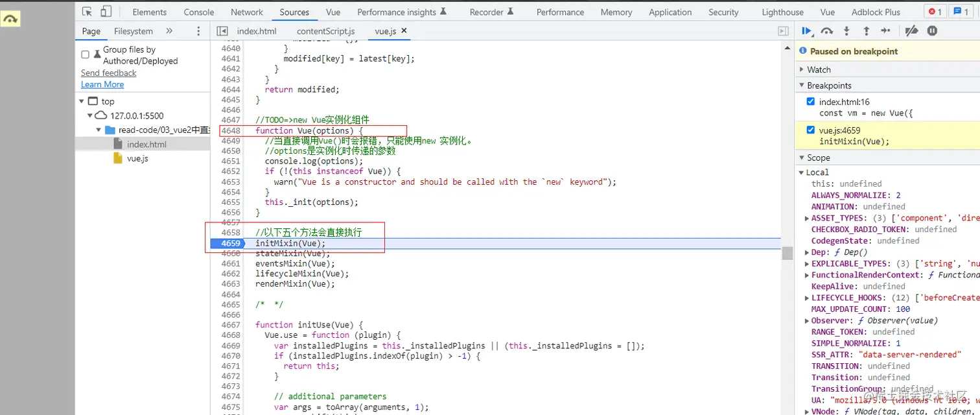The image size is (980, 415).
Task: Switch to the index.html editor tab
Action: pos(257,31)
